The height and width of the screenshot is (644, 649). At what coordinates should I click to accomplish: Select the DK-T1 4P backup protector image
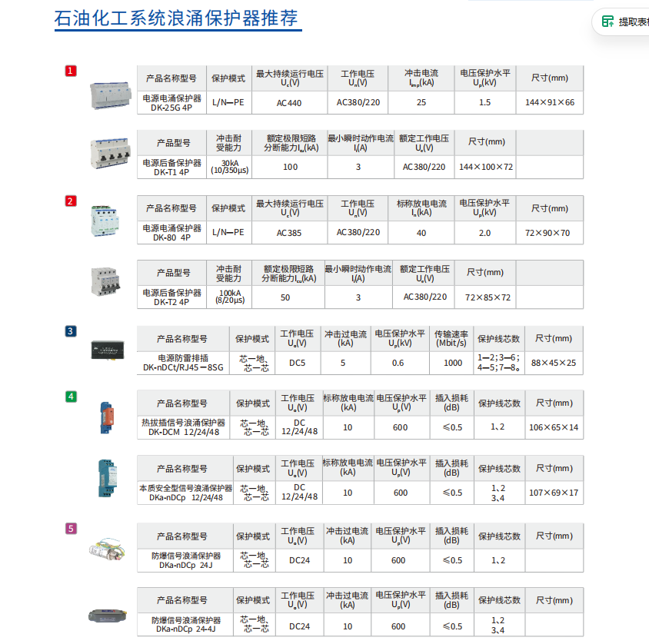110,154
